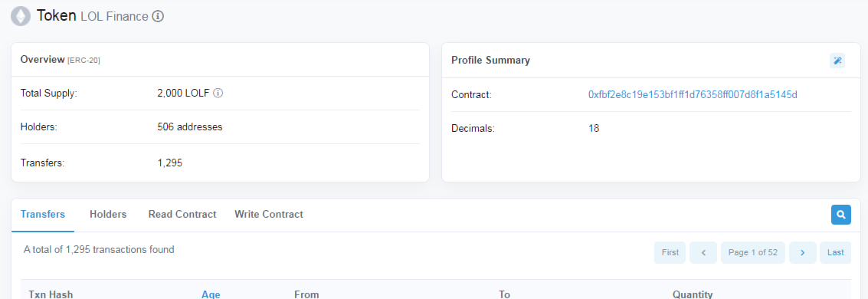Image resolution: width=868 pixels, height=299 pixels.
Task: Click the 506 addresses holders value
Action: point(190,127)
